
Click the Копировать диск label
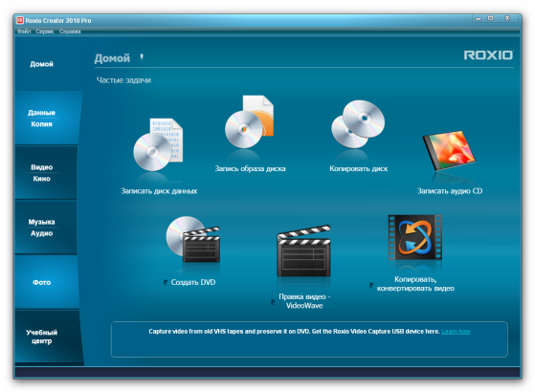tap(359, 168)
